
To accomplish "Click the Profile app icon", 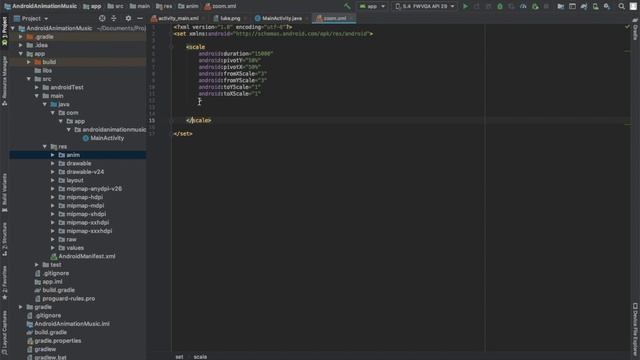I will [523, 6].
